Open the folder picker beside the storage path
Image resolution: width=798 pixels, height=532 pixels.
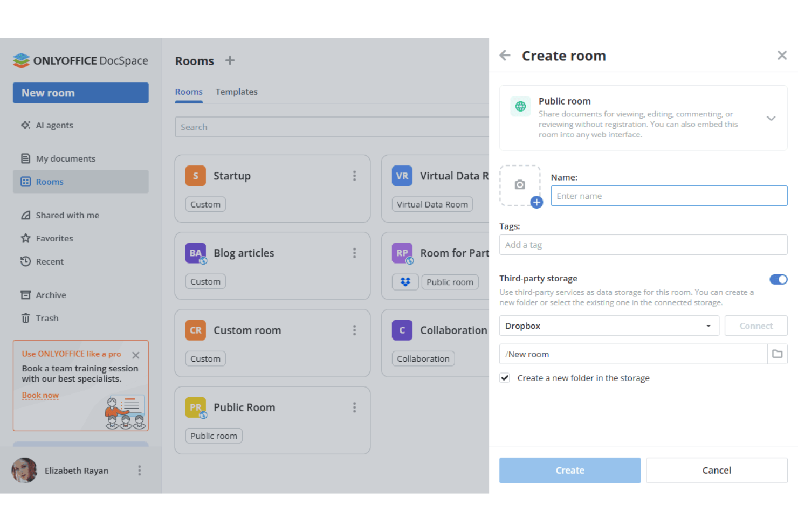coord(777,354)
